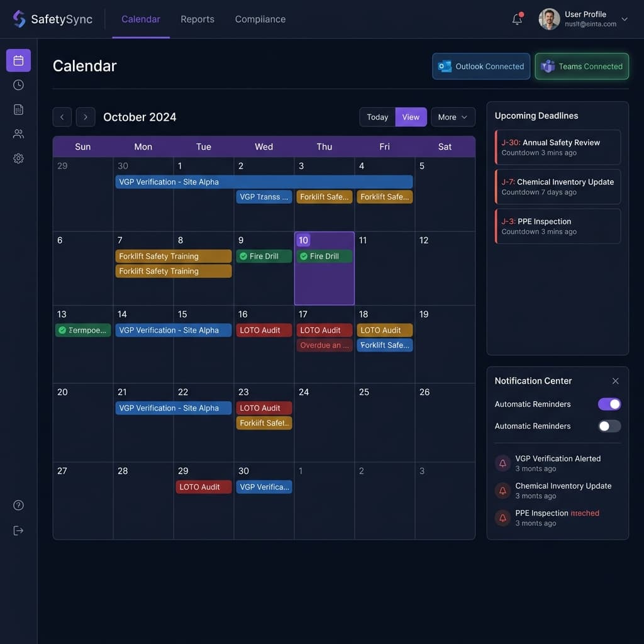Close the Notification Center panel
This screenshot has height=644, width=644.
point(615,380)
